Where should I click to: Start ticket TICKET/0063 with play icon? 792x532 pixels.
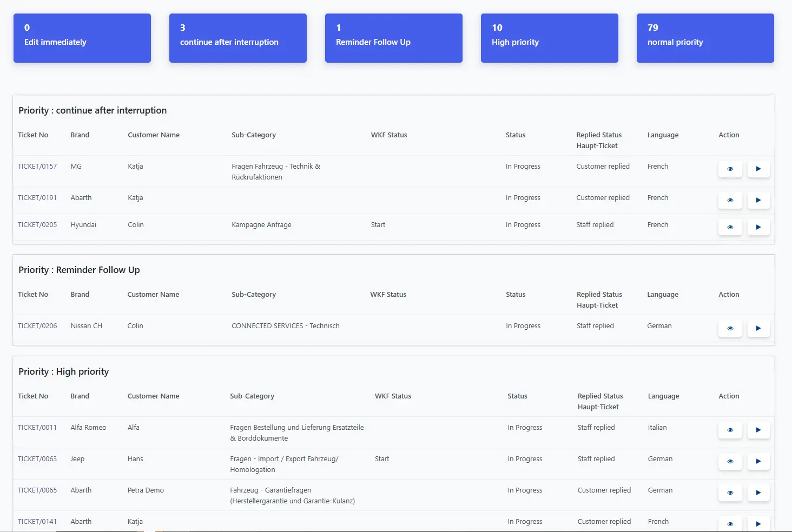pyautogui.click(x=758, y=461)
